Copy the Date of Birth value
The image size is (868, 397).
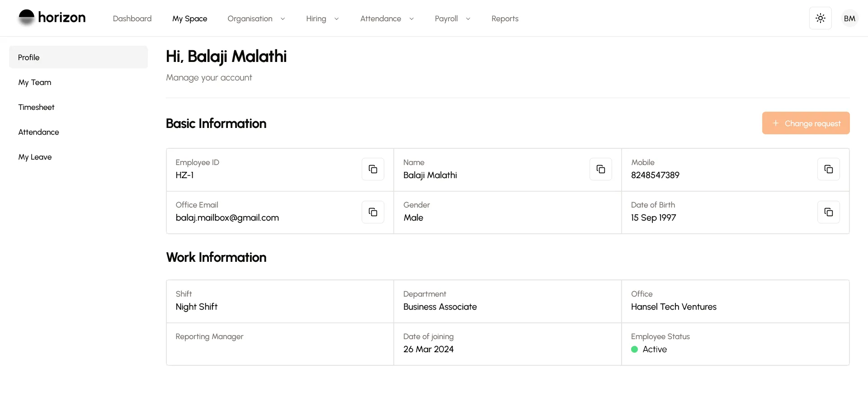[x=829, y=212]
